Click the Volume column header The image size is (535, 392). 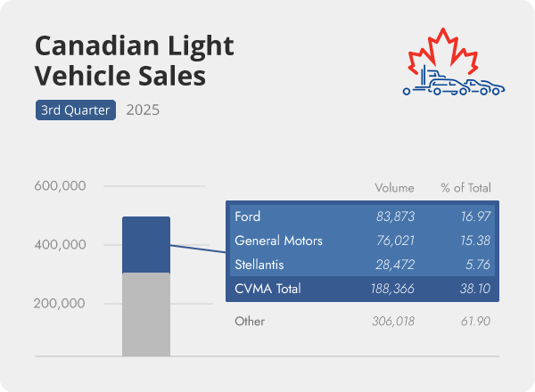coord(394,188)
